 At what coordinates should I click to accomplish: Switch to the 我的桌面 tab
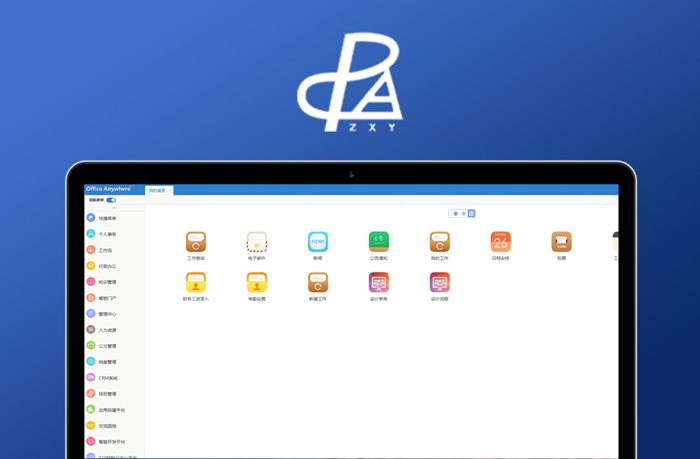pyautogui.click(x=159, y=190)
